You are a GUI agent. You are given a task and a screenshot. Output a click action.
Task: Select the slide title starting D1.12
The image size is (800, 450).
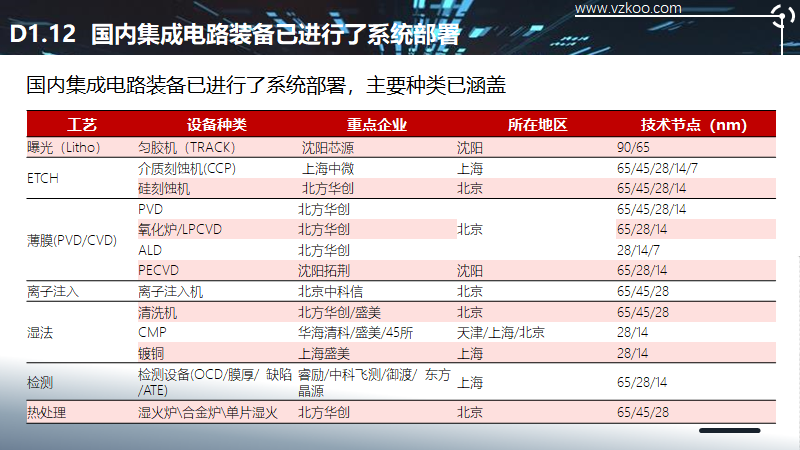[x=235, y=34]
